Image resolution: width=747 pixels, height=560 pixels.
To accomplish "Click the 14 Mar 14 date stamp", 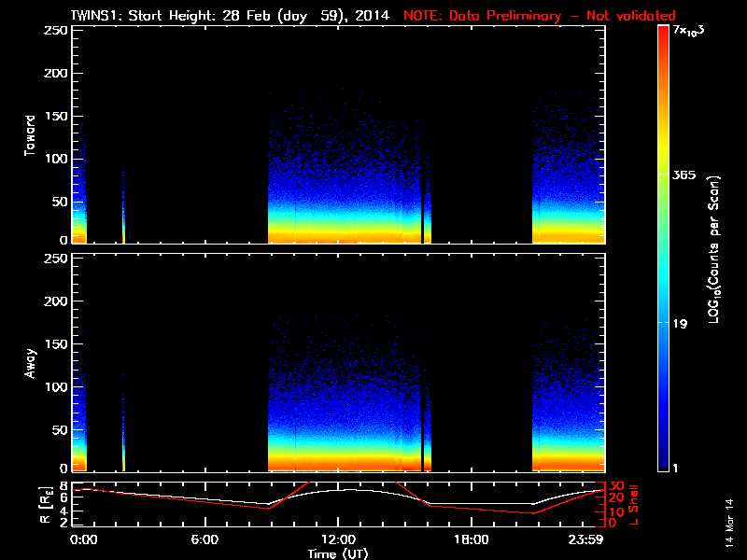I will pyautogui.click(x=729, y=525).
